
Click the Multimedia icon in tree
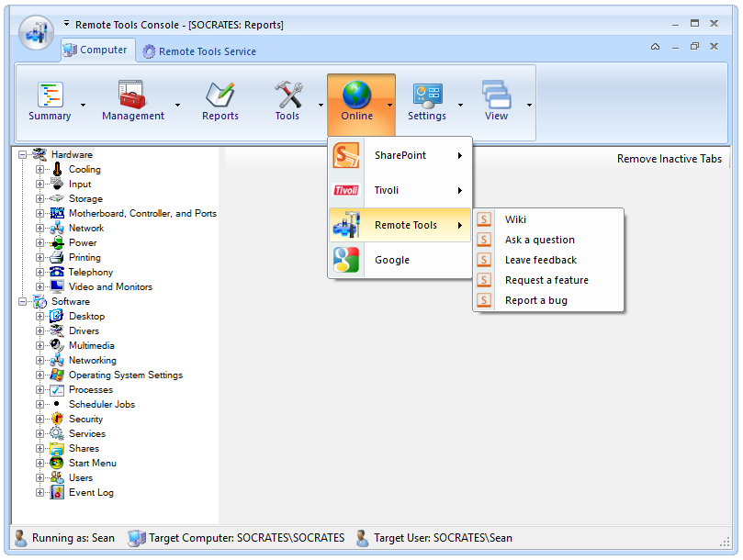[57, 345]
